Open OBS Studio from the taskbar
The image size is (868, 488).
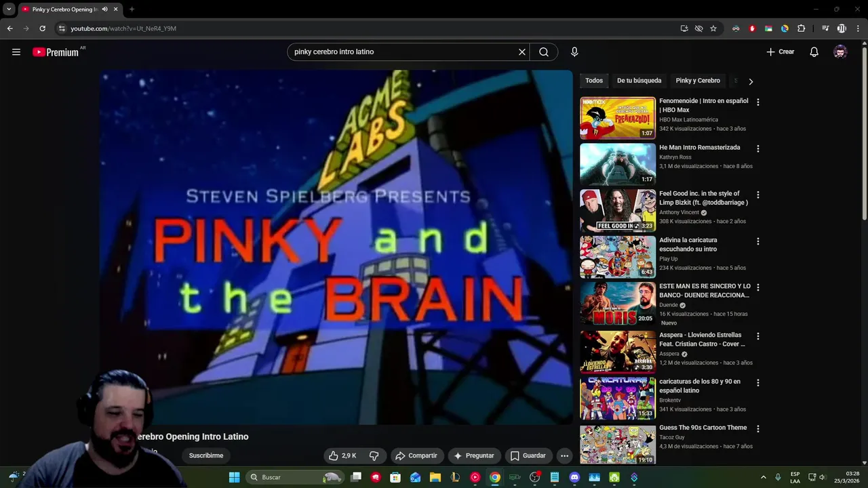[x=535, y=477]
